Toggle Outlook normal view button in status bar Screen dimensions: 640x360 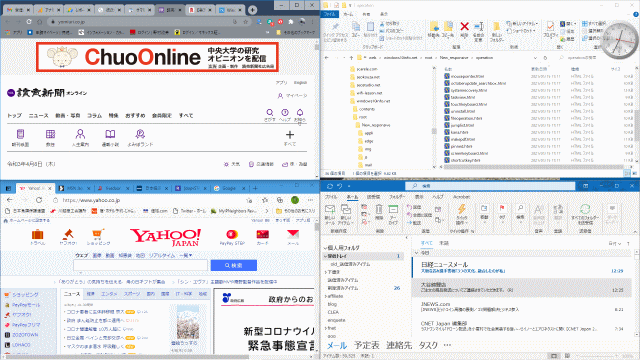tap(554, 356)
